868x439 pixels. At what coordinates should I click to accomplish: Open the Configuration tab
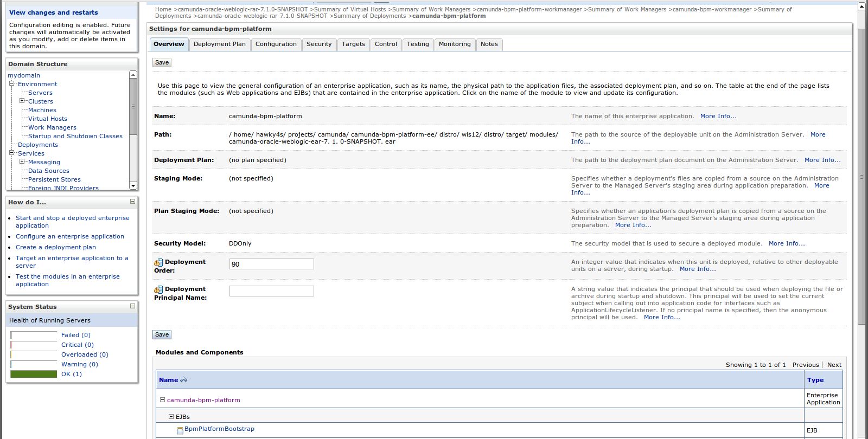pos(276,44)
